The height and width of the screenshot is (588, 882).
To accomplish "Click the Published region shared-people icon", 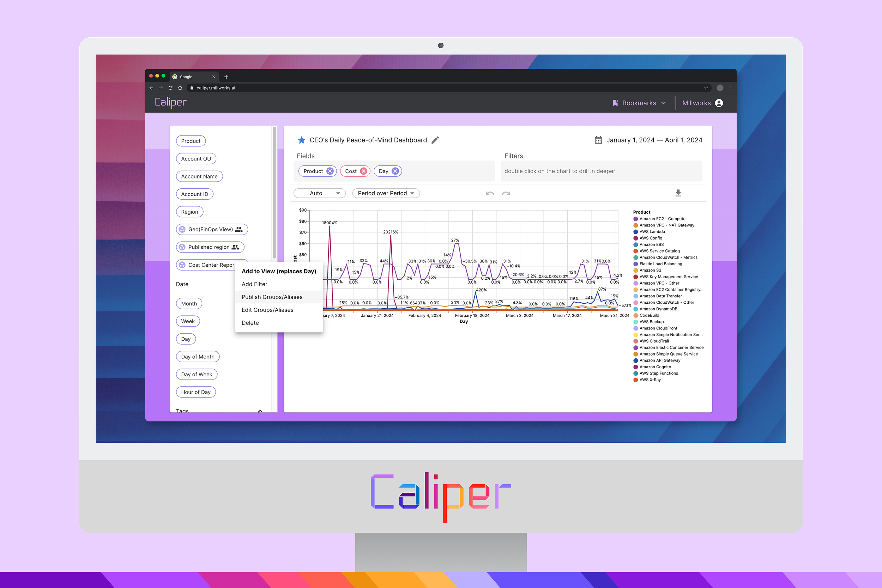I will tap(235, 247).
